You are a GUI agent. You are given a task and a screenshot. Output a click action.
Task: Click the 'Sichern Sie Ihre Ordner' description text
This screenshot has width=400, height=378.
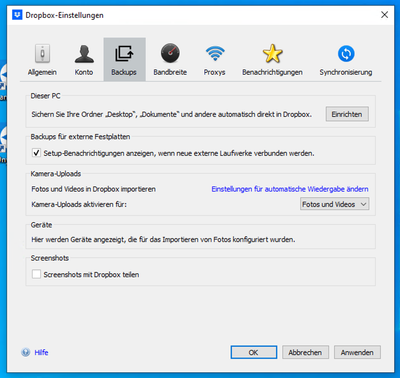pyautogui.click(x=172, y=114)
